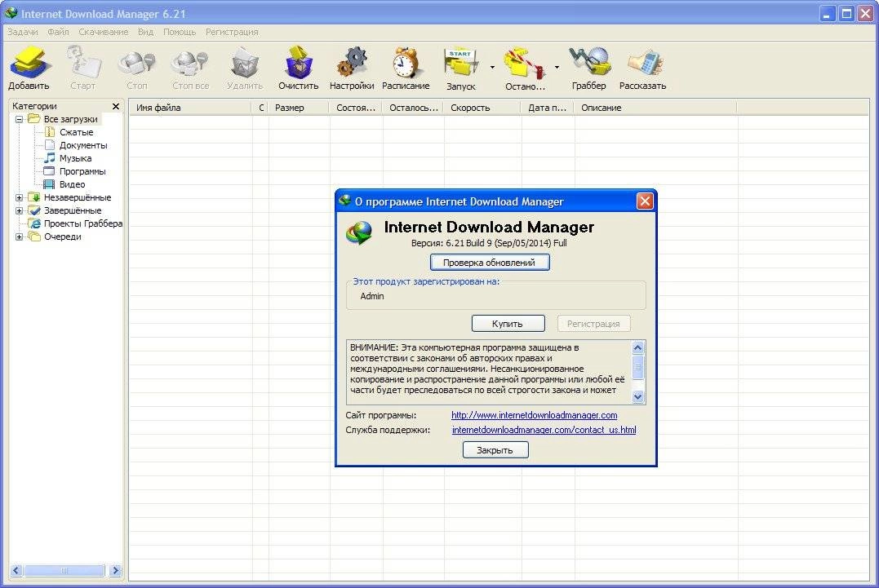Select the Музыка note icon
This screenshot has height=588, width=879.
coord(50,158)
